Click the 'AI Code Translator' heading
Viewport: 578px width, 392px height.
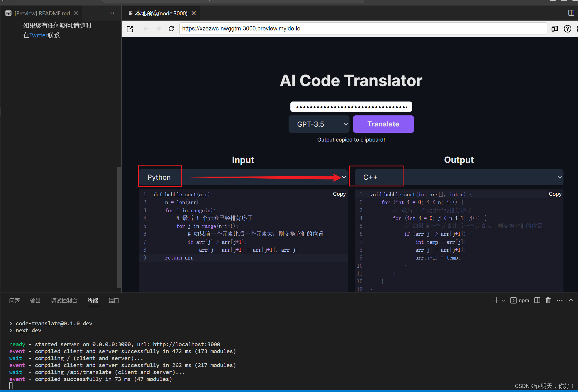[351, 81]
